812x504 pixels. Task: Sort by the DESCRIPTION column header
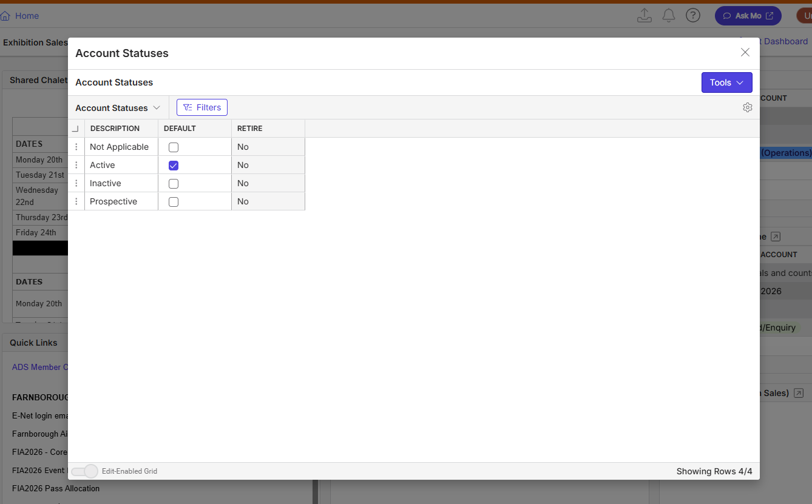[x=121, y=129]
